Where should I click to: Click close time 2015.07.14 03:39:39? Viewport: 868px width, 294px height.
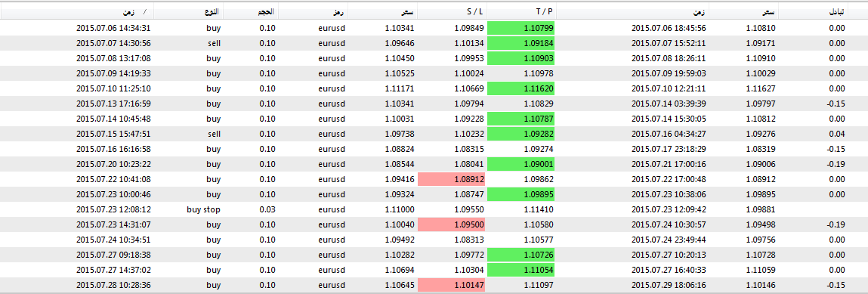(668, 104)
